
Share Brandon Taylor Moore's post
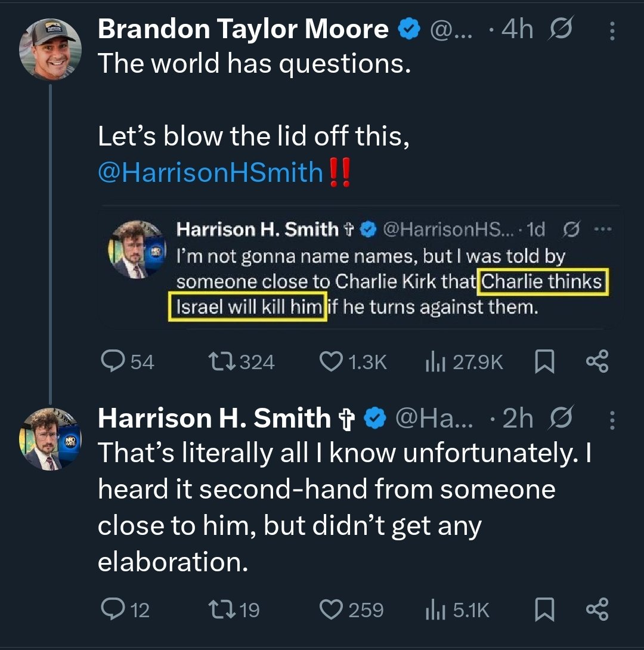[x=597, y=361]
